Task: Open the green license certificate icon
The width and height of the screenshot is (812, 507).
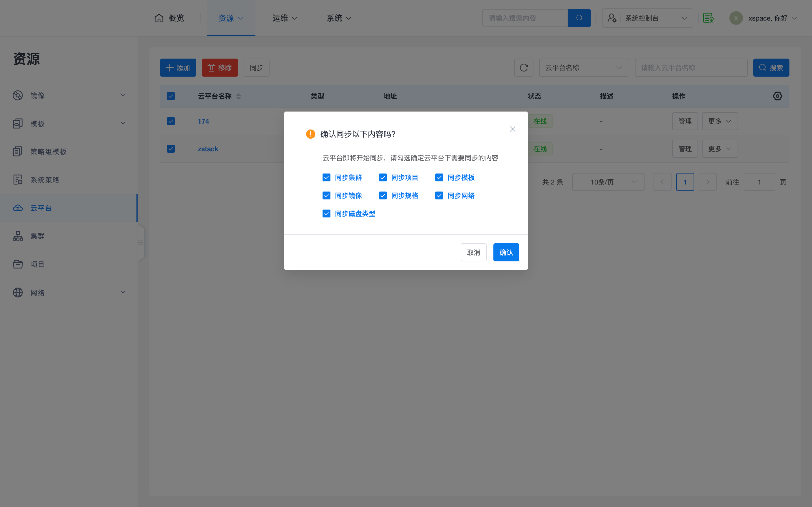Action: tap(708, 18)
